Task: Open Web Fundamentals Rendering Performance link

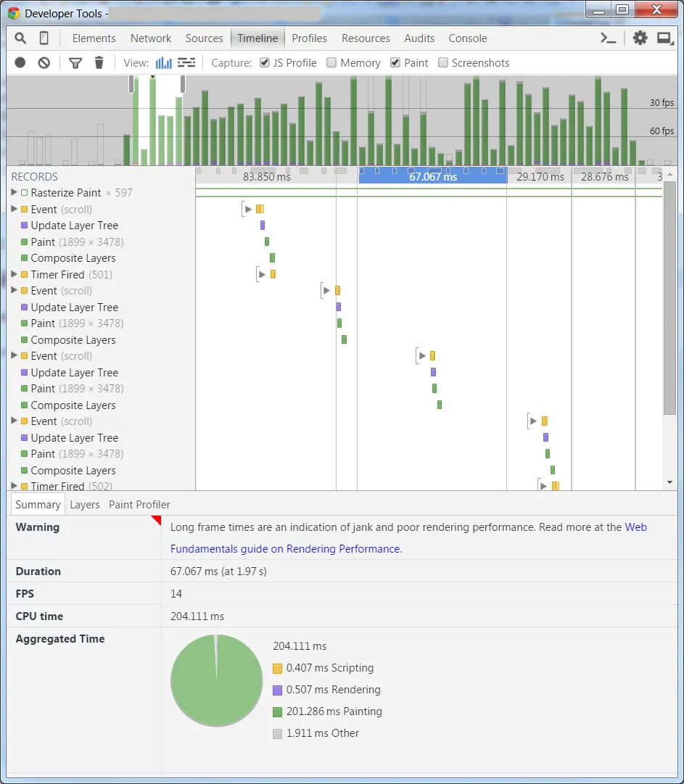Action: coord(408,538)
